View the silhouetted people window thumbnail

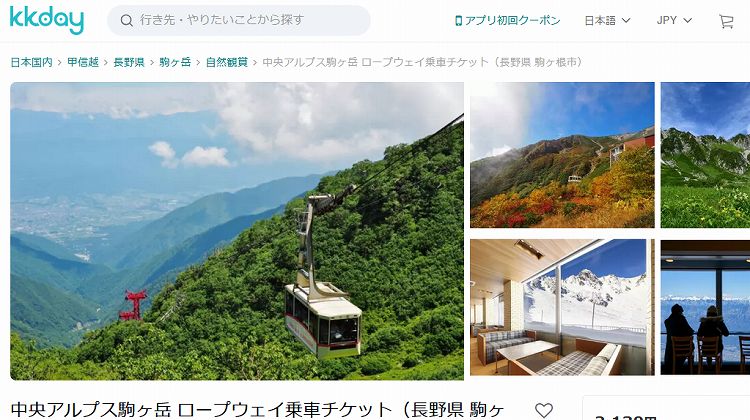point(705,307)
